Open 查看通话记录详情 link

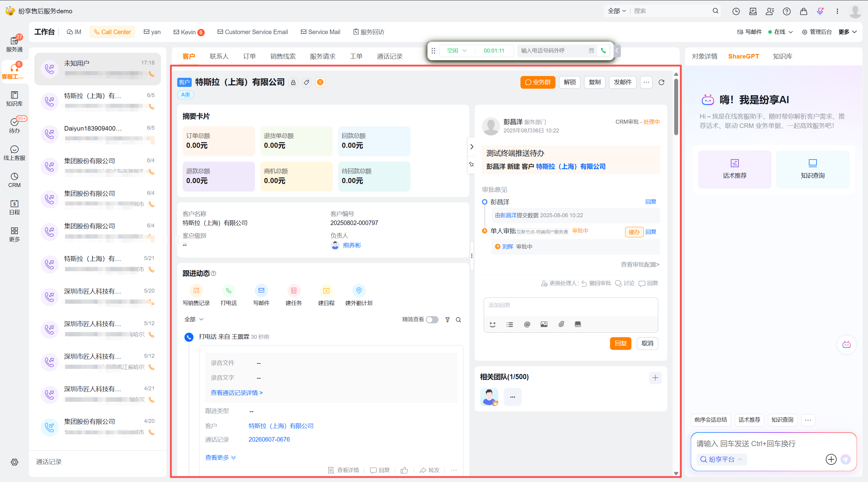click(236, 393)
